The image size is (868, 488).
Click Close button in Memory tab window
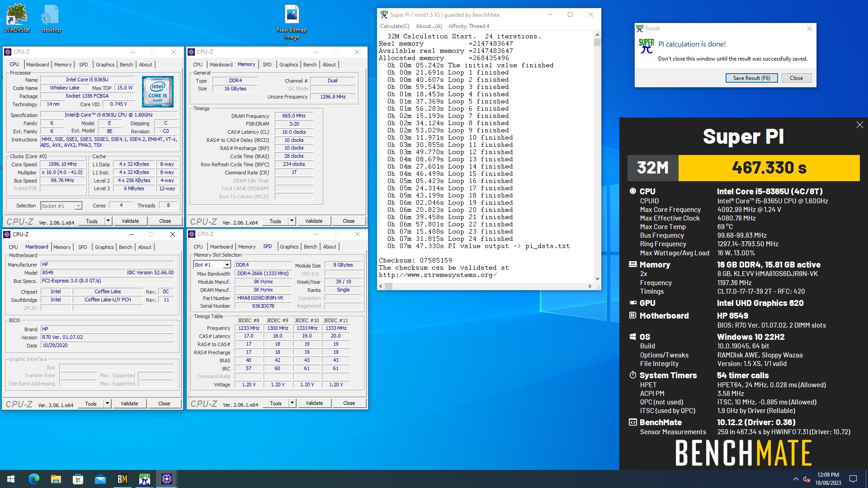[x=349, y=221]
